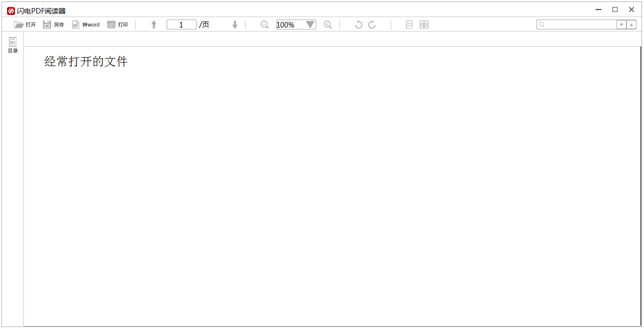Toggle the 目录 outline sidebar panel
This screenshot has height=329, width=644.
click(13, 45)
